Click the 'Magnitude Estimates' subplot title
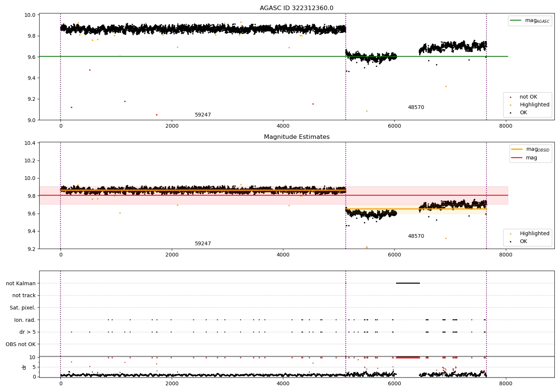The width and height of the screenshot is (560, 392). point(296,137)
